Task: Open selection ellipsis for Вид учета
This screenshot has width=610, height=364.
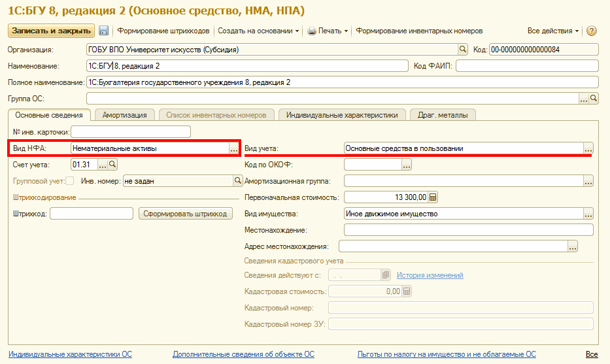Action: coord(588,148)
